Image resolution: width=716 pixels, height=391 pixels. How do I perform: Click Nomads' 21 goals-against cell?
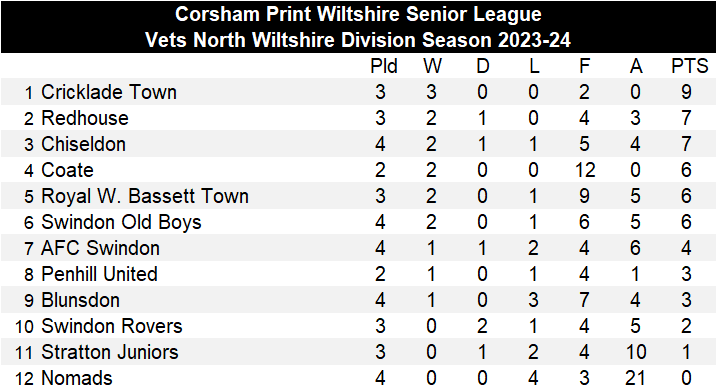click(635, 379)
